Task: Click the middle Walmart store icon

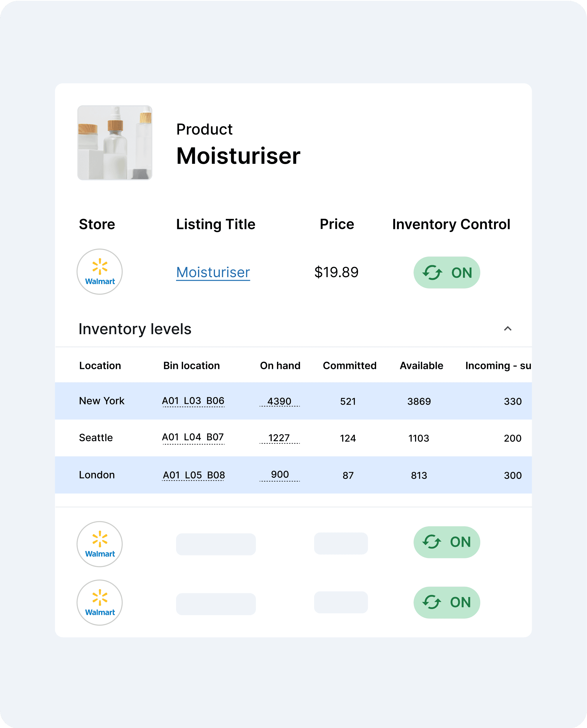Action: pos(99,544)
